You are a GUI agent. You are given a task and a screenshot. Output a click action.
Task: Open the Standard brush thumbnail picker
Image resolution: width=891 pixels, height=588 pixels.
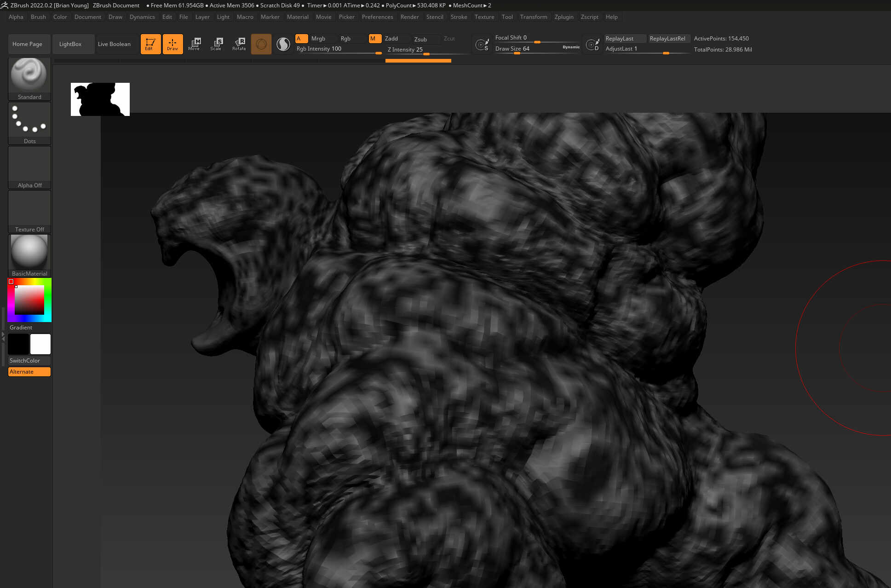click(x=29, y=75)
